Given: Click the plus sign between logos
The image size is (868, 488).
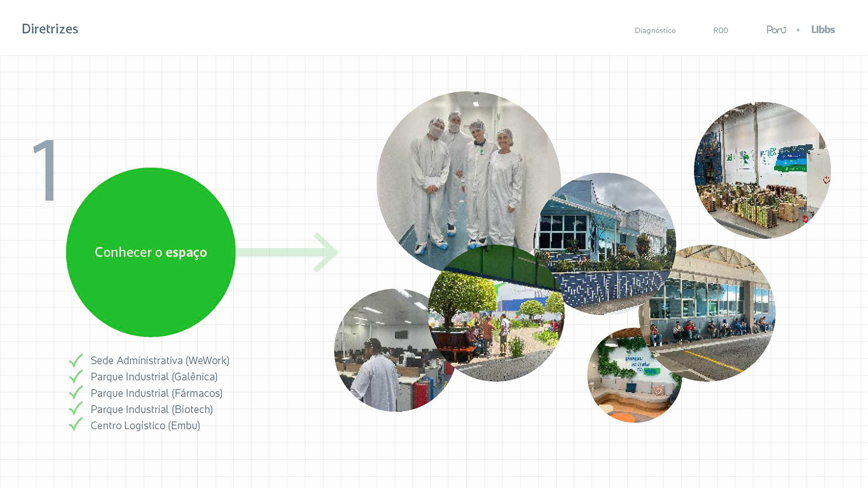Looking at the screenshot, I should click(x=798, y=30).
